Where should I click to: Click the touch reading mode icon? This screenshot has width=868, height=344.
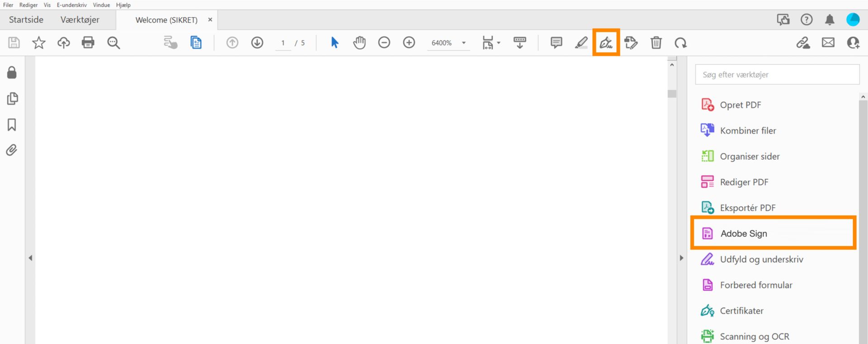170,43
